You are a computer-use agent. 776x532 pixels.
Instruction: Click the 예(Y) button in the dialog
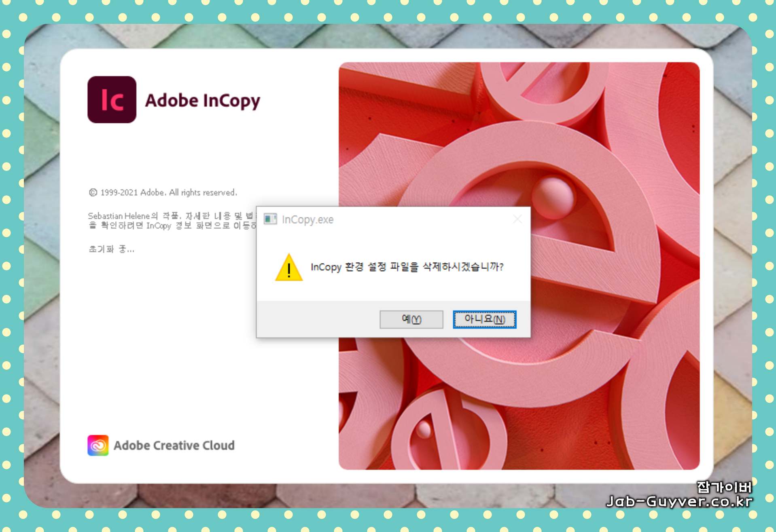click(411, 319)
